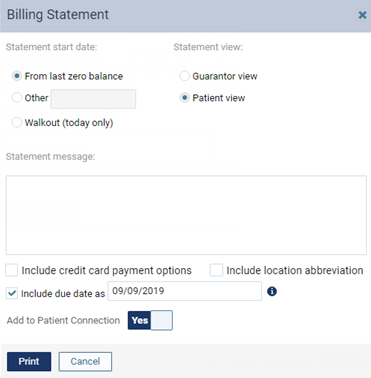Click the 09/09/2019 due date field
Image resolution: width=371 pixels, height=378 pixels.
point(185,291)
